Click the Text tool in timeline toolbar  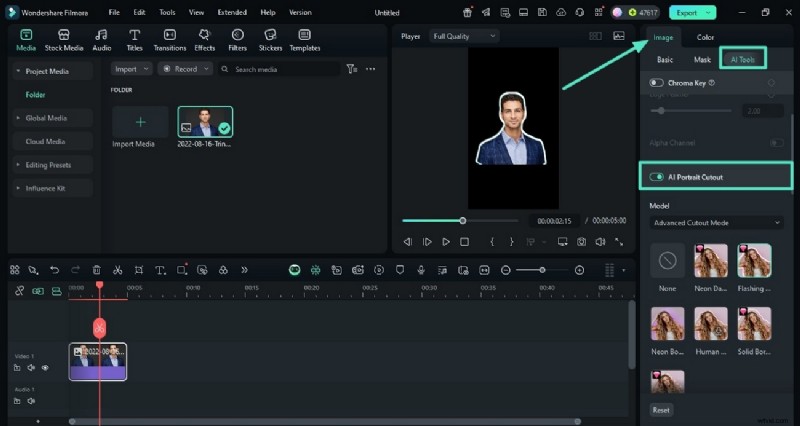tap(159, 270)
